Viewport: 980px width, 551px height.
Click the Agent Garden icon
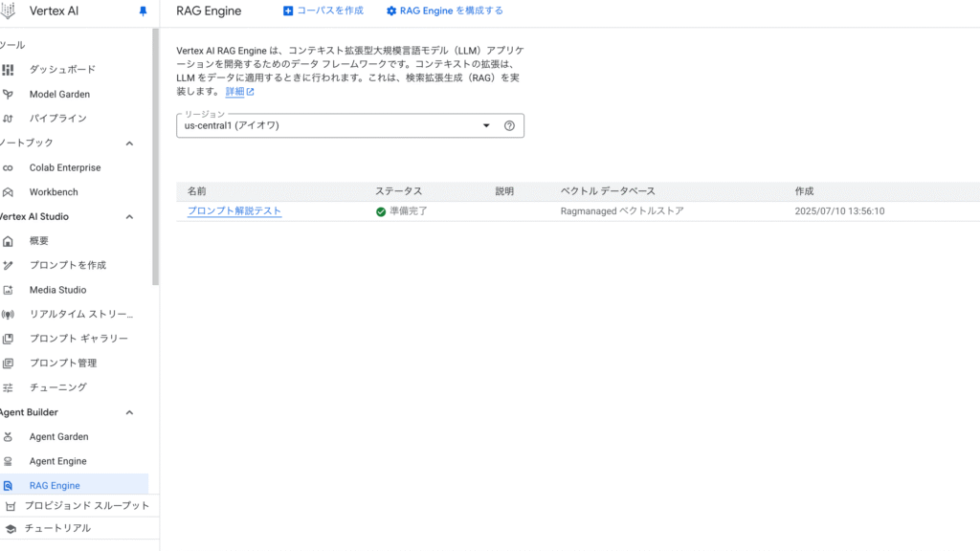coord(8,436)
